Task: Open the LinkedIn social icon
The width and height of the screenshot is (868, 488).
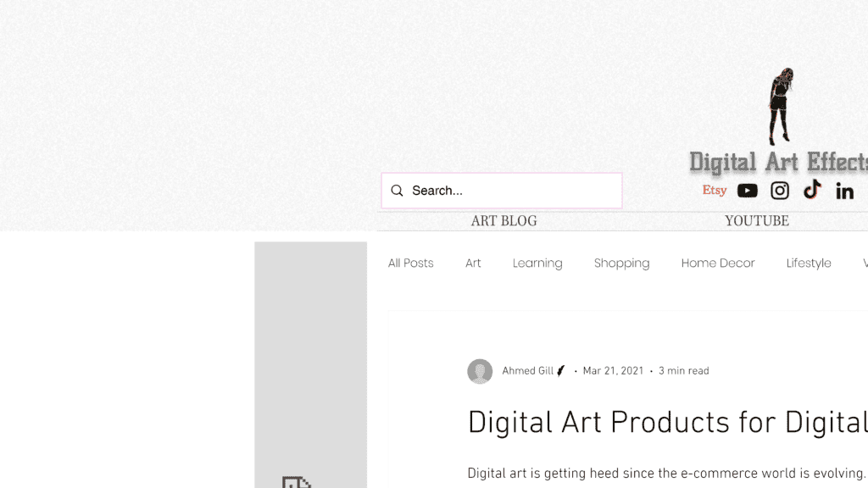Action: click(845, 191)
